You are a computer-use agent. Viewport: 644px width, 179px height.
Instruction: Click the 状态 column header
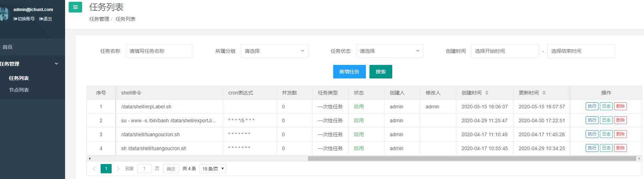point(366,93)
